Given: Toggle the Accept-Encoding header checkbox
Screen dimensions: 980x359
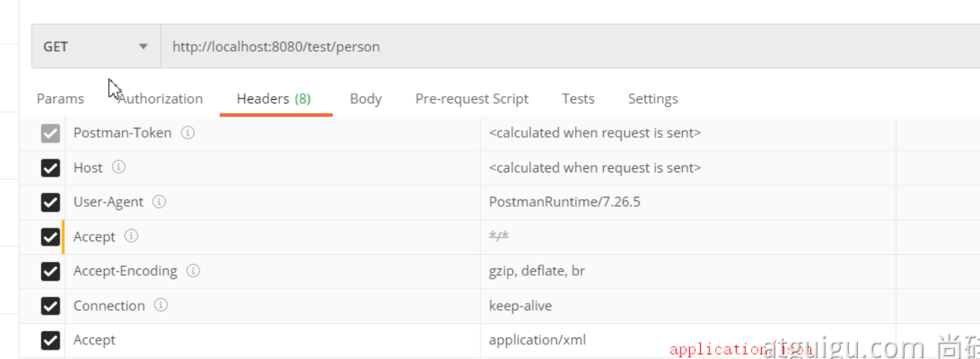Looking at the screenshot, I should [50, 271].
